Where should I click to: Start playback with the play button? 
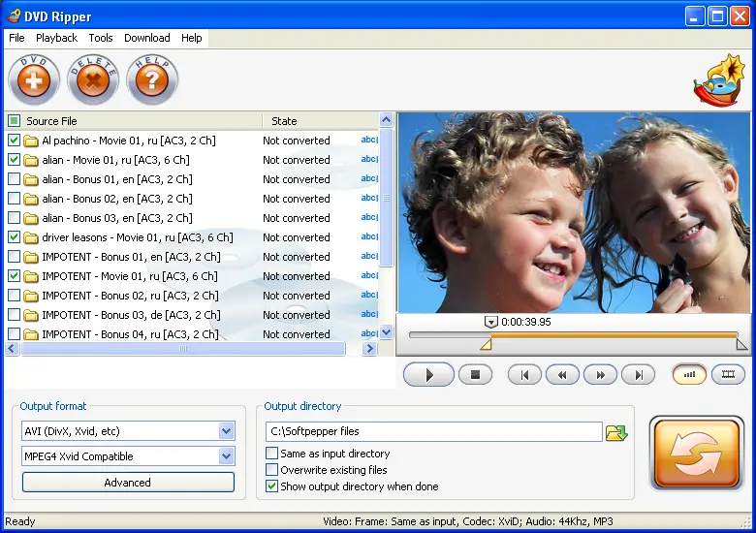click(428, 374)
